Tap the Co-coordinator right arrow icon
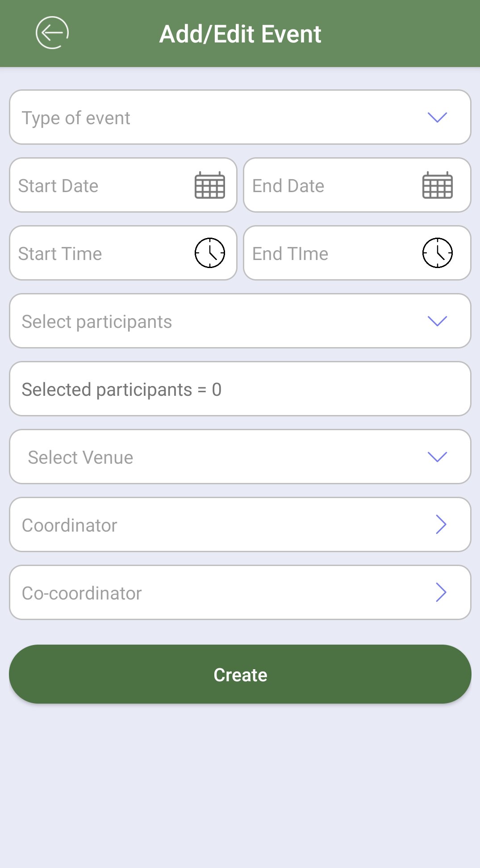Image resolution: width=480 pixels, height=868 pixels. [x=441, y=592]
